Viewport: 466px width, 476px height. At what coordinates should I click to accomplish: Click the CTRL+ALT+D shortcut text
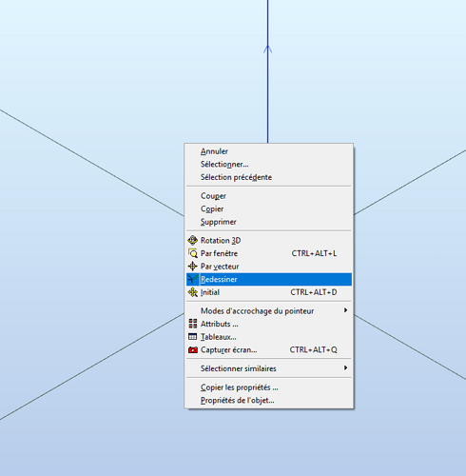click(x=314, y=292)
